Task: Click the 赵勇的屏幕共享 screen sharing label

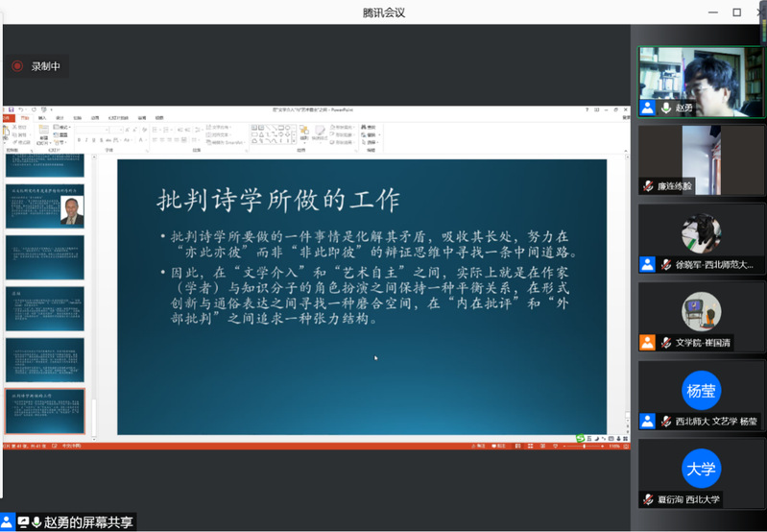Action: (x=88, y=521)
